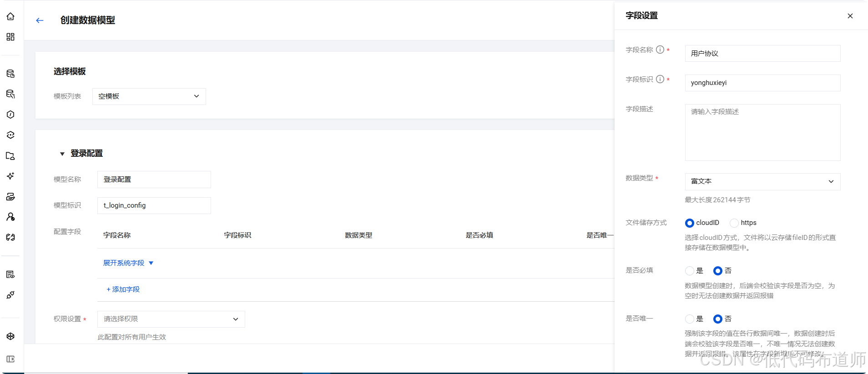The height and width of the screenshot is (374, 868).
Task: Click the 字段标识 input with yonghuxieyi
Action: (x=762, y=83)
